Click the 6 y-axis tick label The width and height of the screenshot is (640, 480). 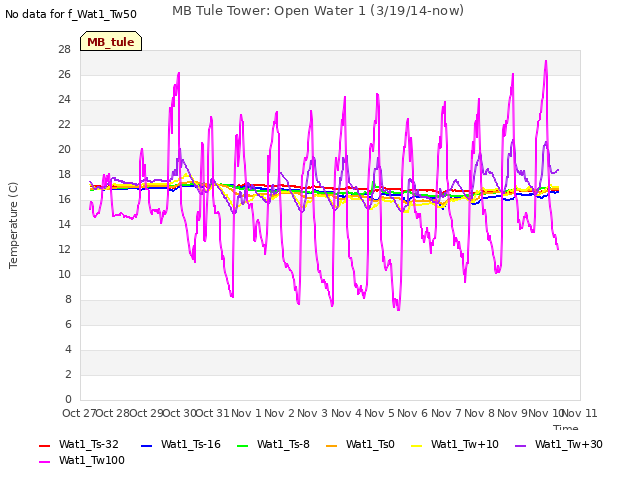click(x=68, y=324)
